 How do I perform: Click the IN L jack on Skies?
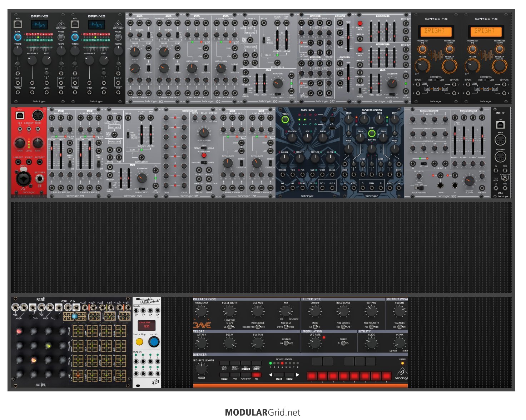click(283, 188)
